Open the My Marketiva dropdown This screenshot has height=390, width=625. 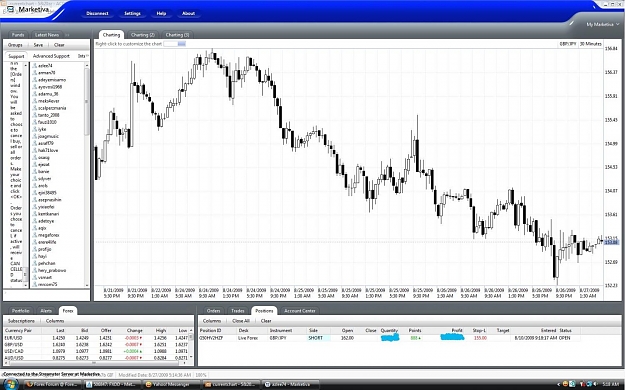[x=602, y=24]
